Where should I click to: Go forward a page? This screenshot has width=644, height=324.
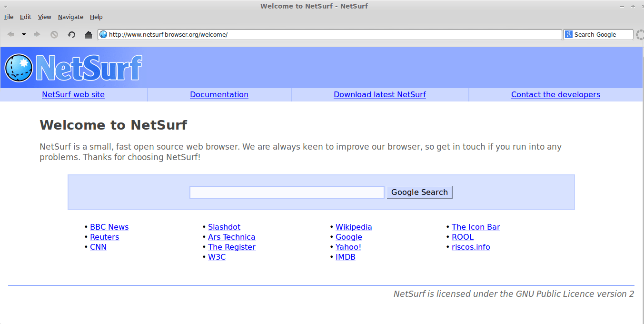point(37,34)
